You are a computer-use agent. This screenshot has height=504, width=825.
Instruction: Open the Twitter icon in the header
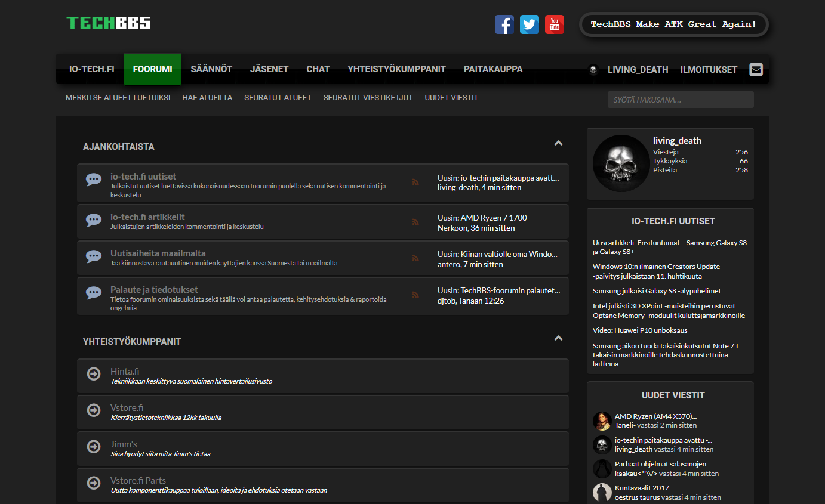530,24
